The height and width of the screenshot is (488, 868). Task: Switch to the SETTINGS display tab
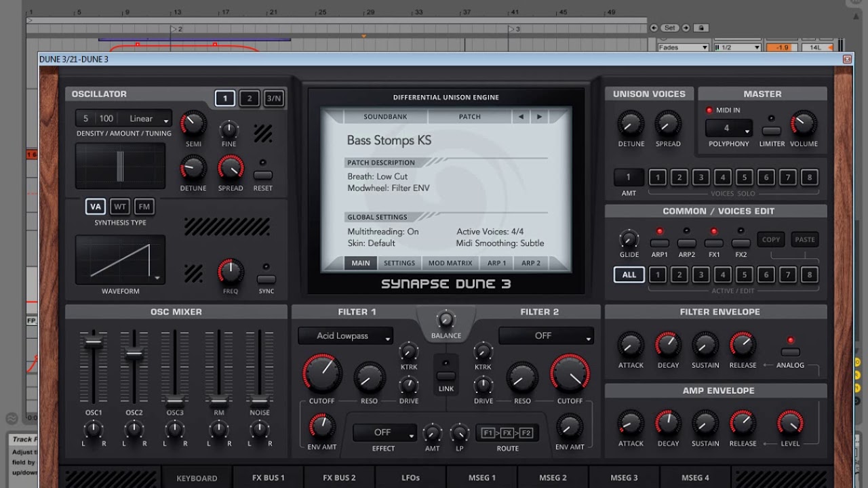[x=399, y=263]
